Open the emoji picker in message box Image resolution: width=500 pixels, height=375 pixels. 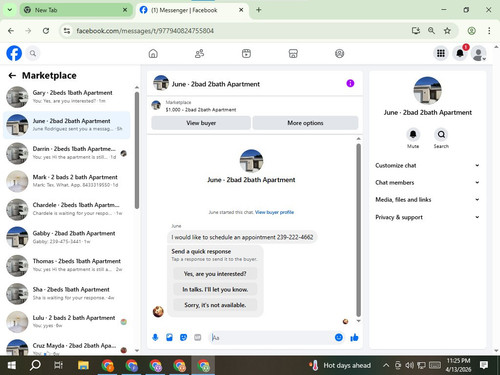tap(339, 338)
